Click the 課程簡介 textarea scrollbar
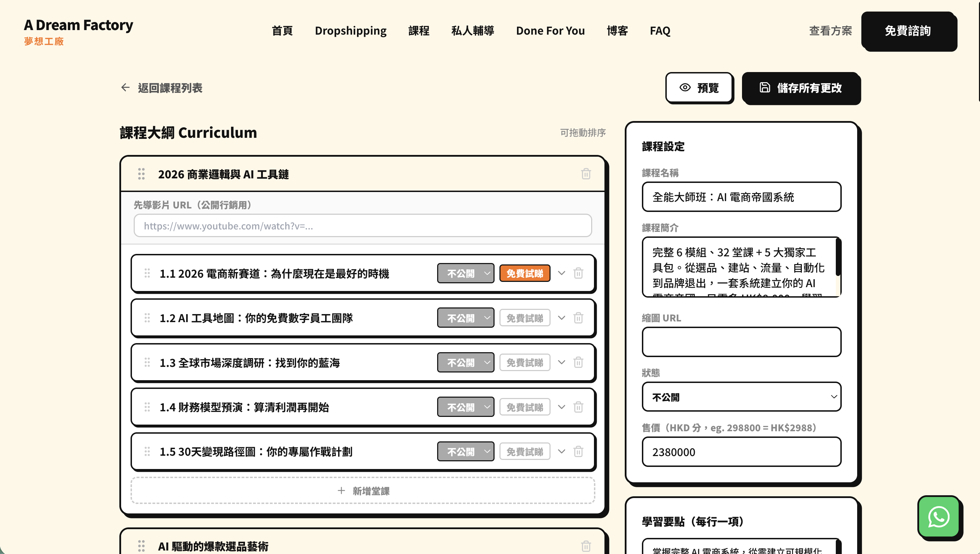 click(837, 257)
